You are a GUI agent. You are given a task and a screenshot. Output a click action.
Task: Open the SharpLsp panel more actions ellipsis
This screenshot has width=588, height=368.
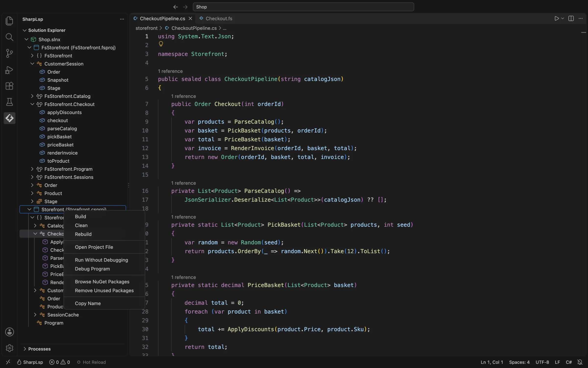coord(122,19)
